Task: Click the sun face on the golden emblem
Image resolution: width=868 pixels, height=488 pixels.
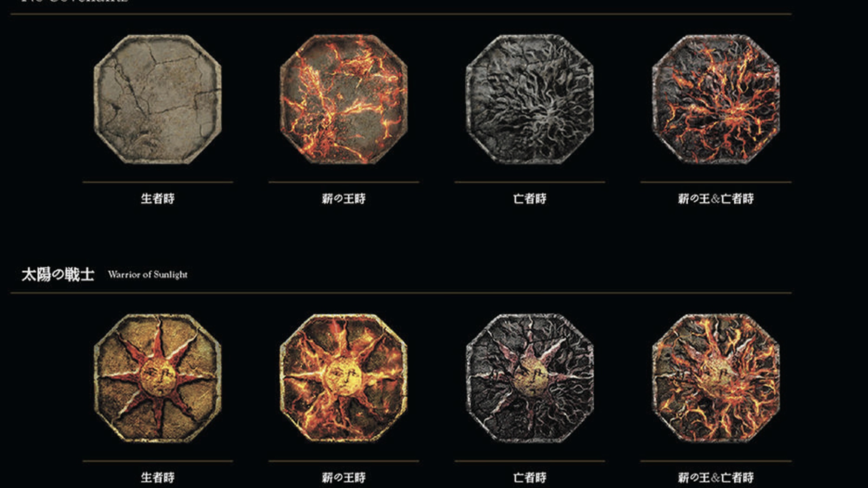Action: (158, 379)
